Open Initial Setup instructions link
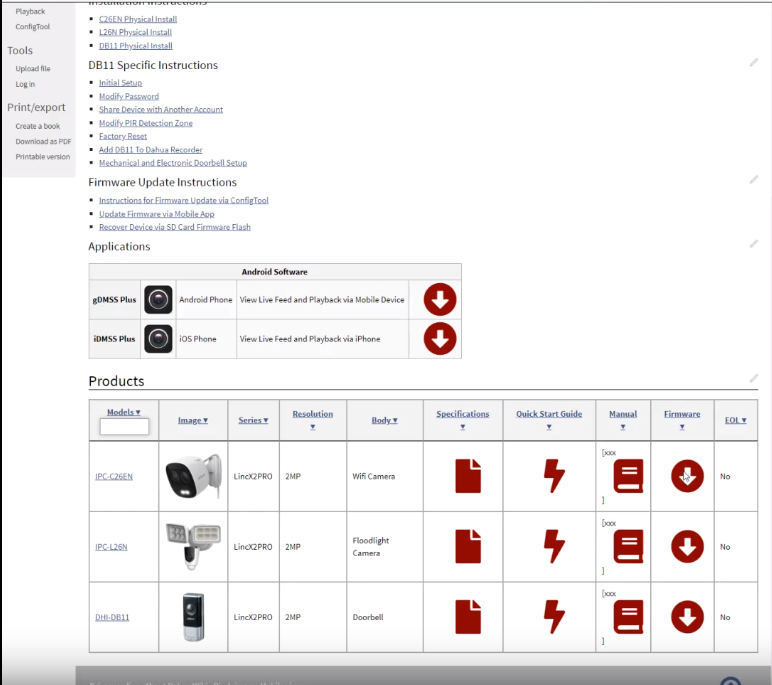 (x=120, y=83)
